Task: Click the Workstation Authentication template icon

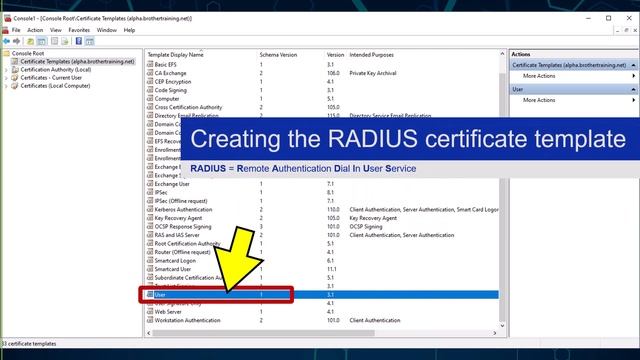Action: (x=150, y=320)
